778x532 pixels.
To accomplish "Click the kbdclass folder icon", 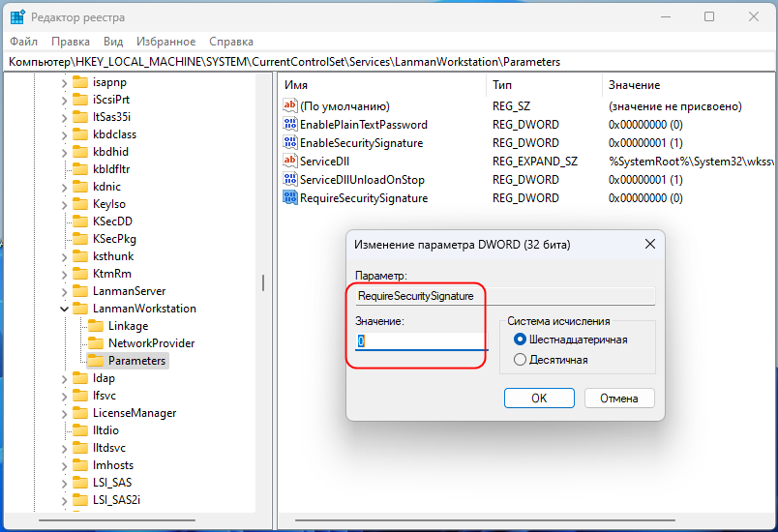I will click(80, 134).
